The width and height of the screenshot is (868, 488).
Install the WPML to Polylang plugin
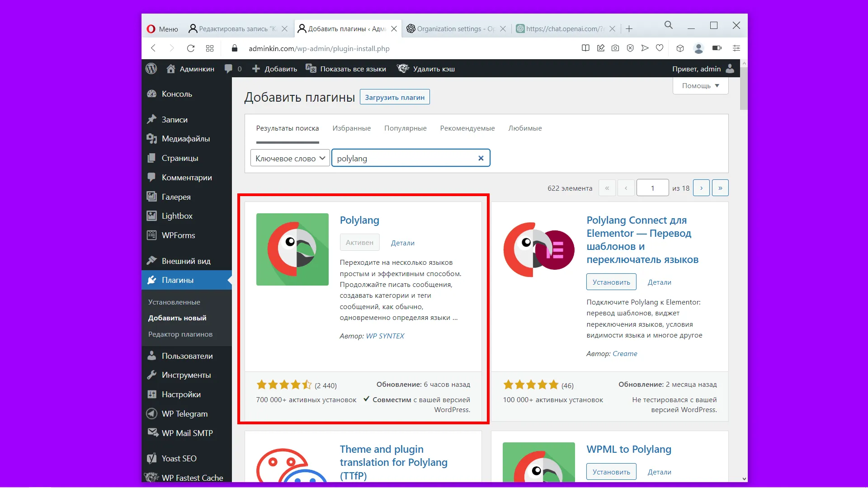pyautogui.click(x=611, y=472)
